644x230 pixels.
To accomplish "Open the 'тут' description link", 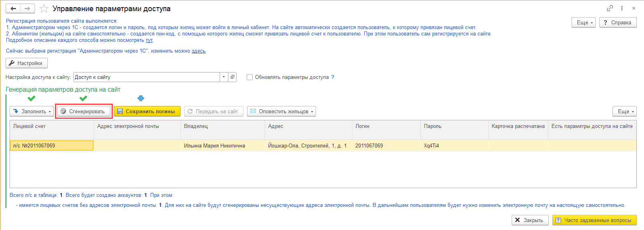I will 149,40.
